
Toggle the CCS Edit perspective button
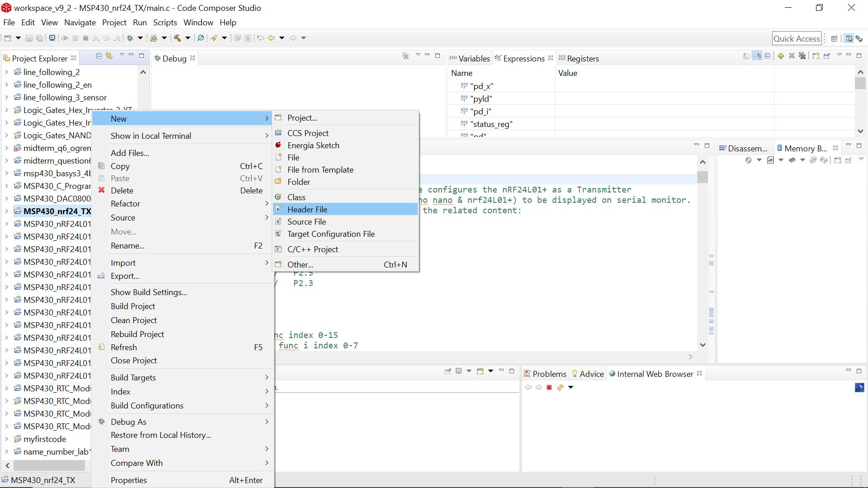tap(849, 38)
